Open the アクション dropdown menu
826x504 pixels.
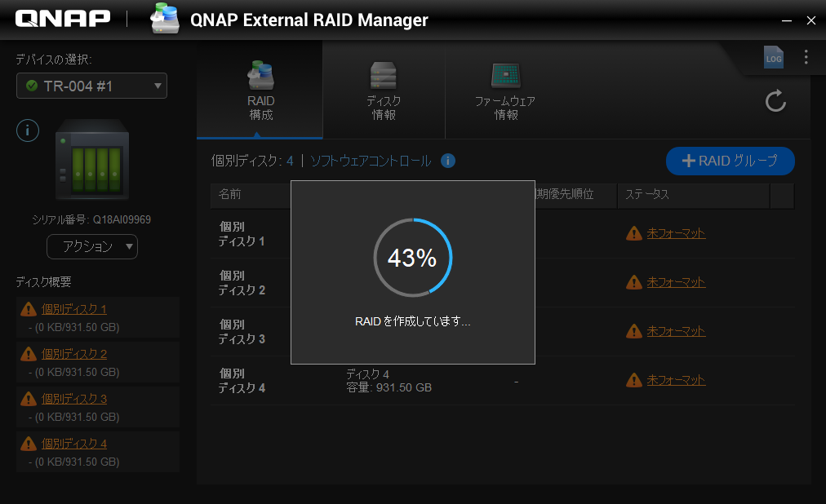coord(92,246)
